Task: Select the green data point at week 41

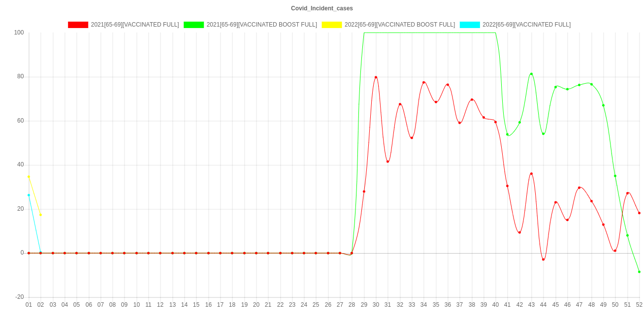Action: [x=507, y=134]
